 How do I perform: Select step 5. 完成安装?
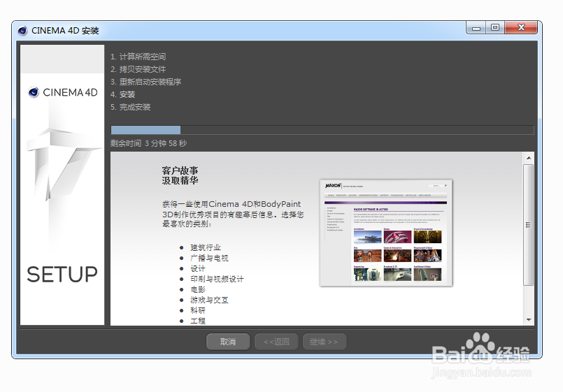point(131,107)
